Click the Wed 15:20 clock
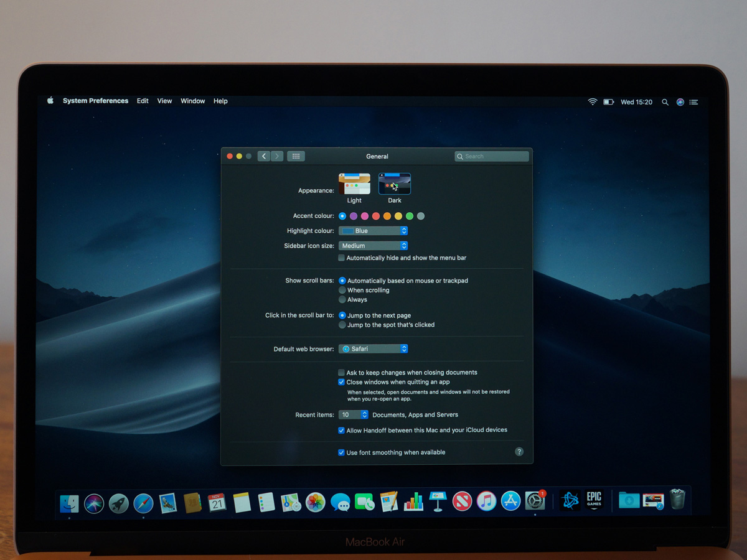The image size is (747, 560). [x=636, y=102]
